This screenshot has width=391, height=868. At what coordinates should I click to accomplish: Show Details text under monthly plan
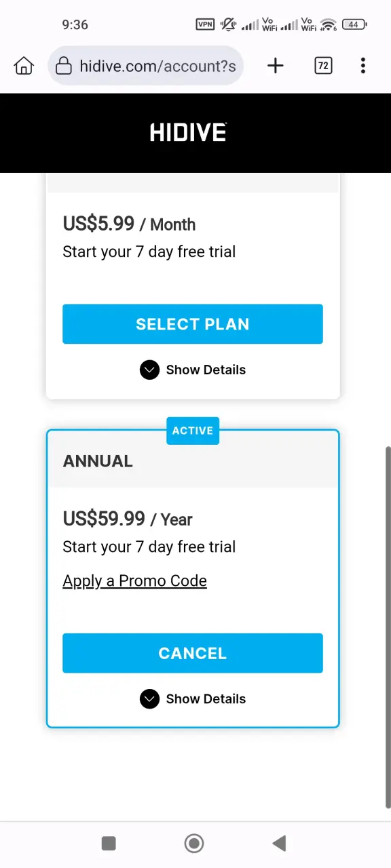point(206,370)
